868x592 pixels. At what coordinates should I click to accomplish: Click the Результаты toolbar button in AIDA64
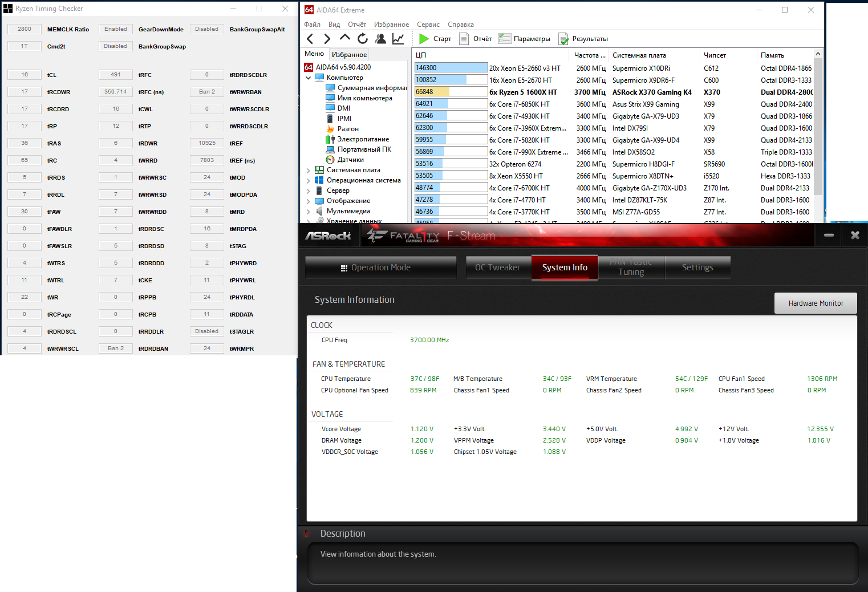(583, 39)
